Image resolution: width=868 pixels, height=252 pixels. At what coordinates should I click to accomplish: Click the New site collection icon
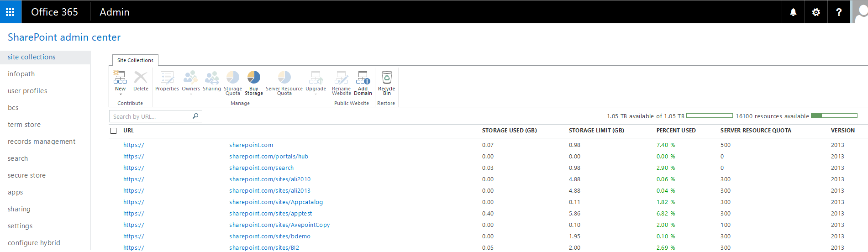(120, 78)
